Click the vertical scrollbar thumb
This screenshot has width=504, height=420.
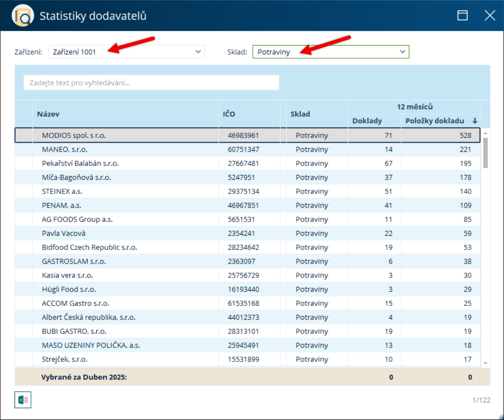pos(485,153)
